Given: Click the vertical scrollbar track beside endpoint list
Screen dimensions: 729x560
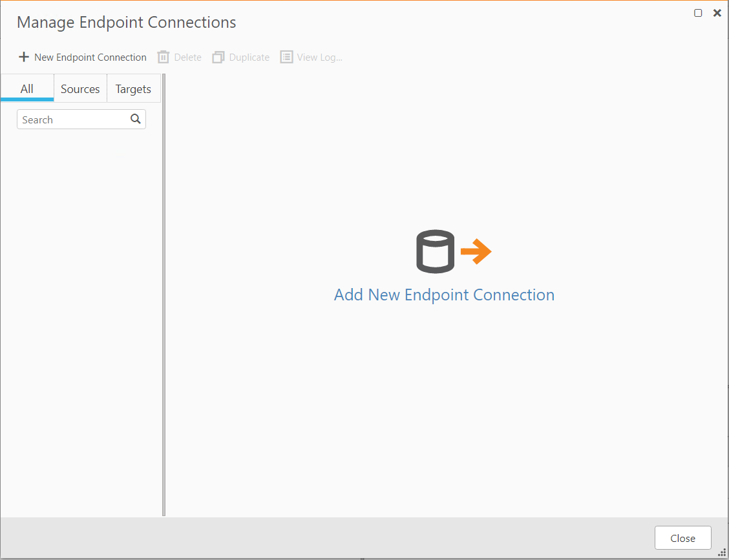Looking at the screenshot, I should point(162,291).
